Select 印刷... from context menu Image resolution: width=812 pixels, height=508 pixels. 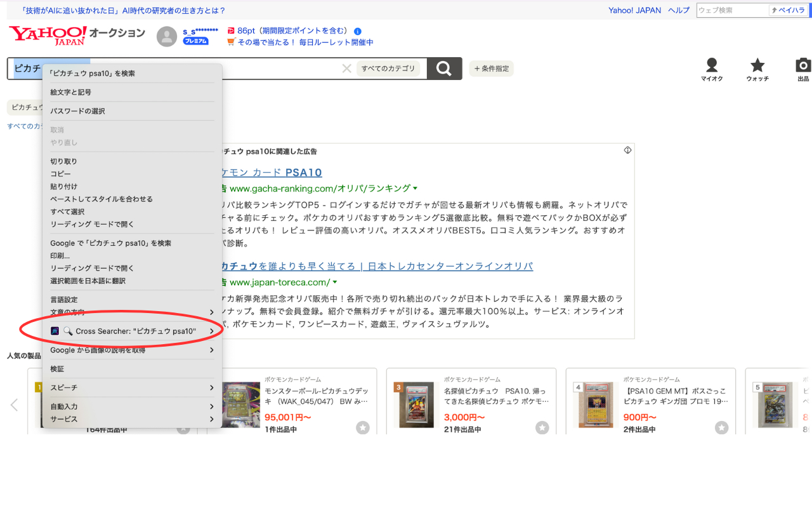(132, 256)
